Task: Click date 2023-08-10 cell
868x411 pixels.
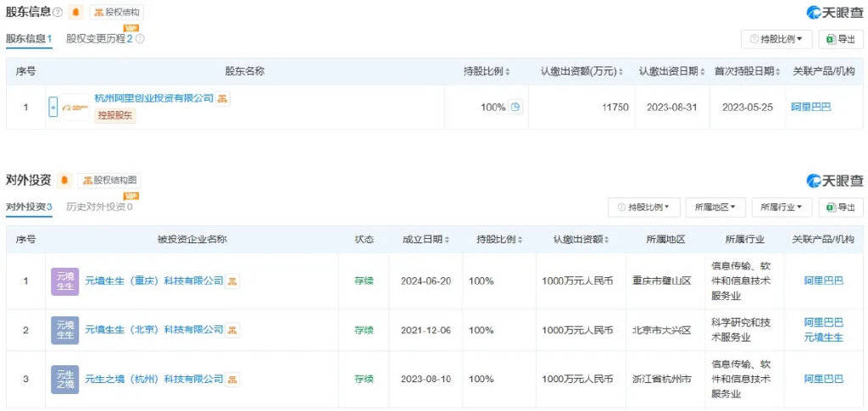Action: pyautogui.click(x=426, y=379)
